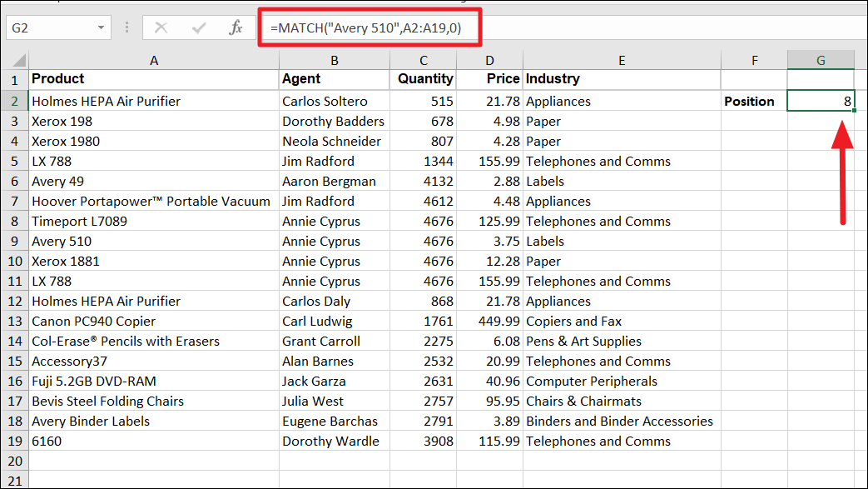Select the cell with price 449.99
This screenshot has width=868, height=489.
pos(489,321)
